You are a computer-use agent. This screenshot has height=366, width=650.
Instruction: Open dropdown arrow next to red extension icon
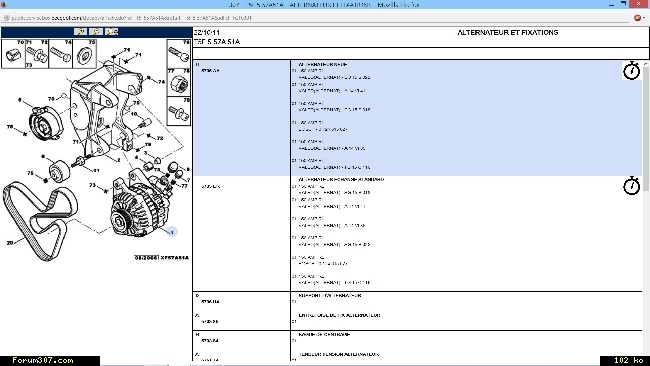644,18
